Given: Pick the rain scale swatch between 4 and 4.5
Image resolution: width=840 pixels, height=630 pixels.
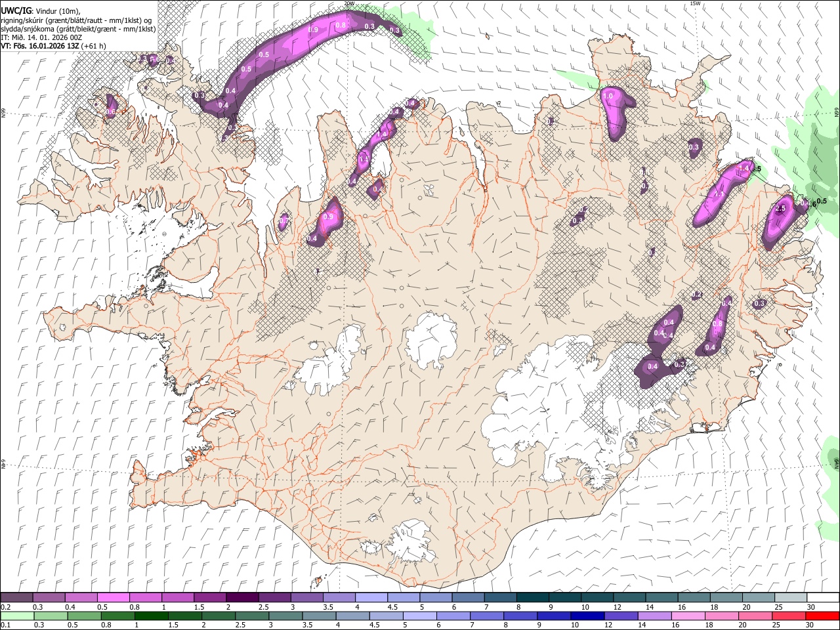Looking at the screenshot, I should point(353,616).
